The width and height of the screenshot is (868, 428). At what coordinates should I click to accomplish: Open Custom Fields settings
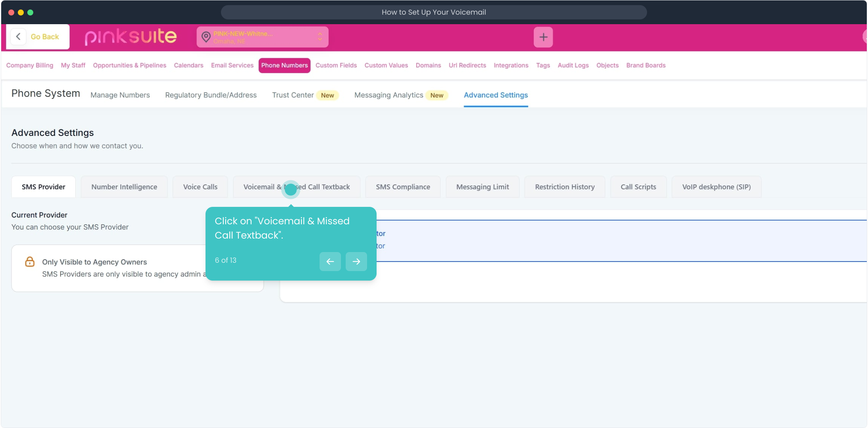click(x=336, y=65)
